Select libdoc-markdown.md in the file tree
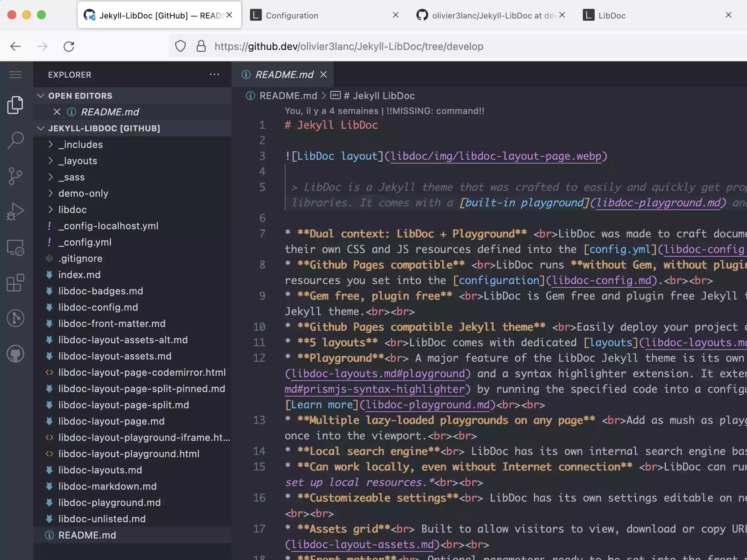Image resolution: width=747 pixels, height=560 pixels. pos(107,486)
